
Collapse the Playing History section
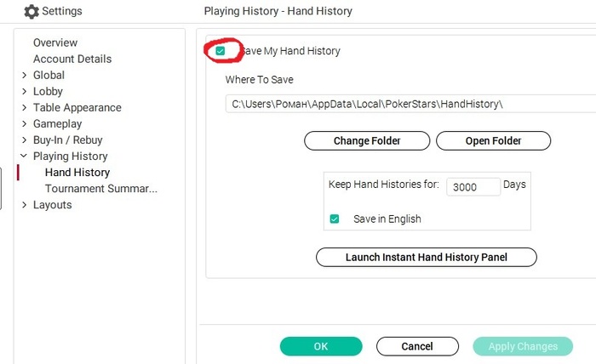(x=24, y=156)
